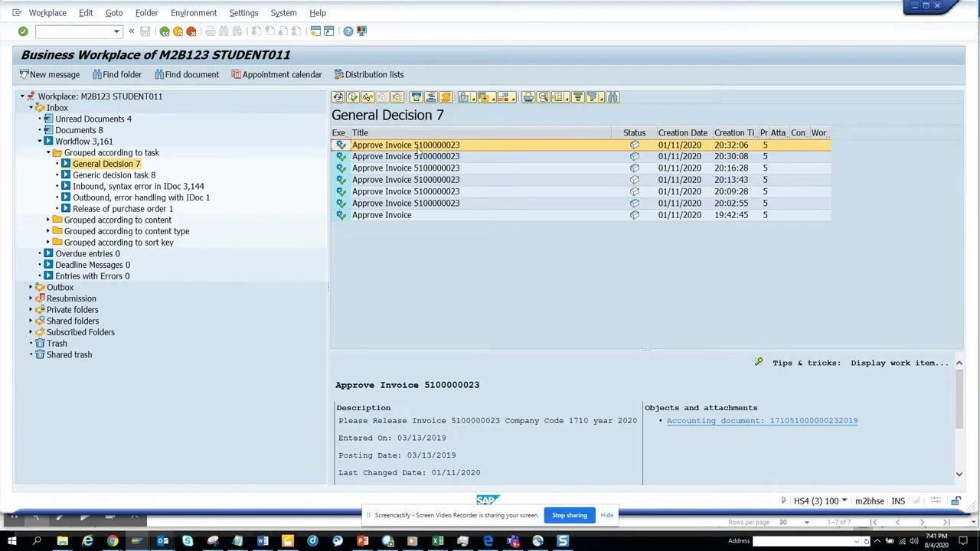This screenshot has height=551, width=980.
Task: Click the Find document button
Action: point(187,75)
